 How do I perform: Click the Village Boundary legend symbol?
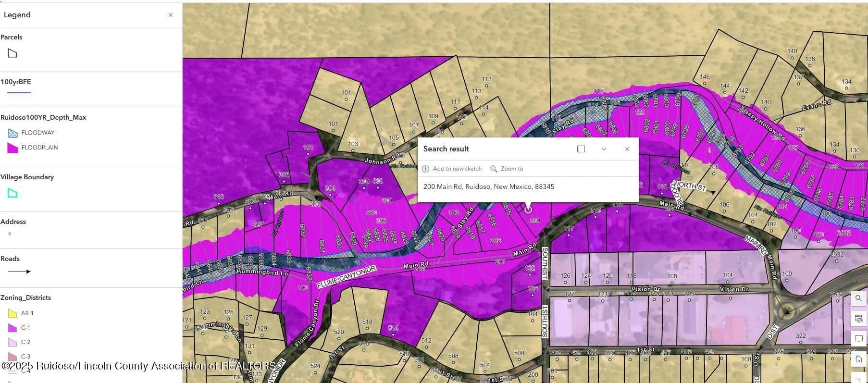12,193
